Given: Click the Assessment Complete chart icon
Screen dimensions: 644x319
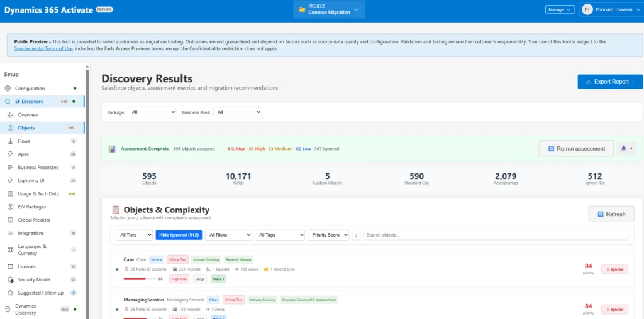Looking at the screenshot, I should (x=112, y=149).
